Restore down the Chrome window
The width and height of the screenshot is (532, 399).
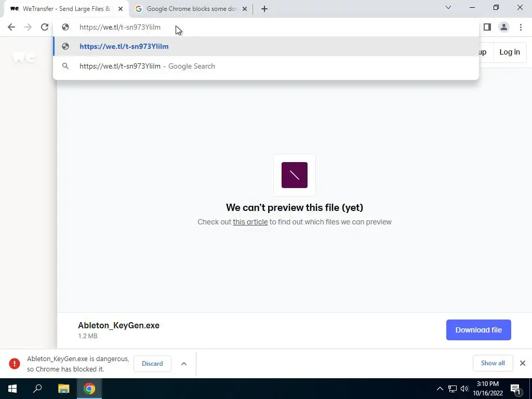tap(496, 7)
